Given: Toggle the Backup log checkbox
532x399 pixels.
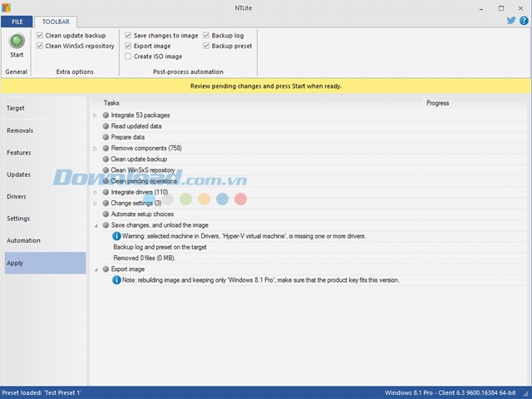Looking at the screenshot, I should pos(206,36).
